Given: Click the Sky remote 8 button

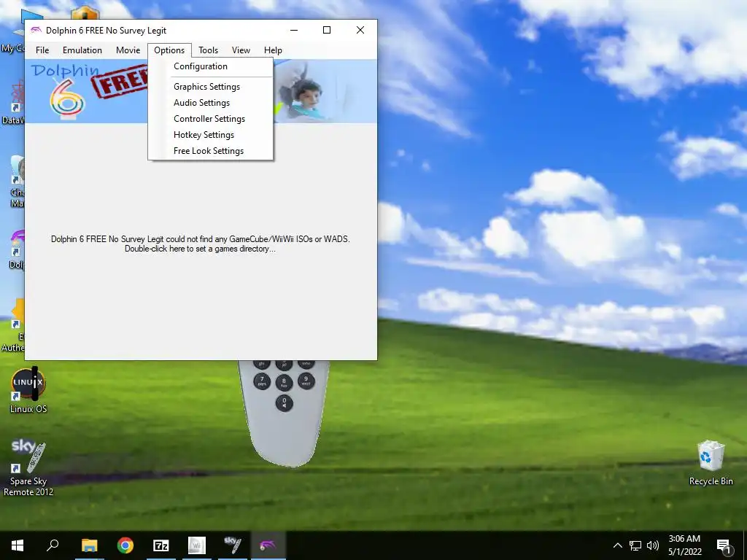Looking at the screenshot, I should [x=284, y=381].
